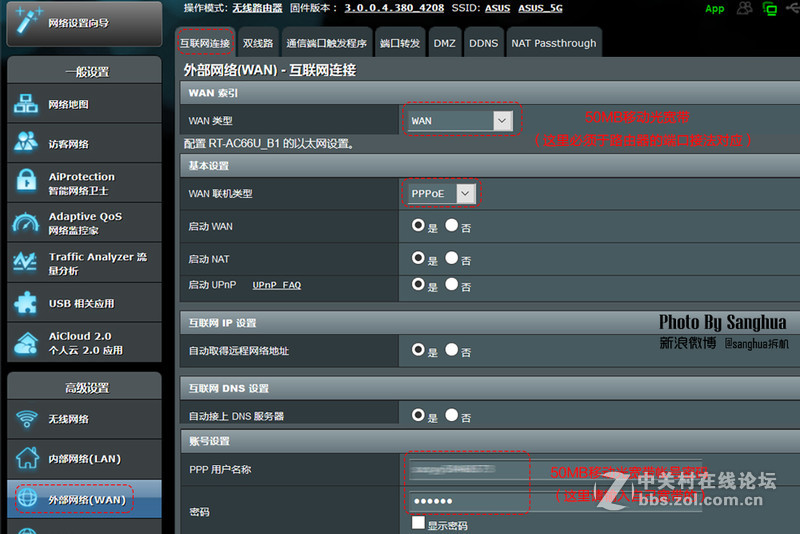Image resolution: width=800 pixels, height=534 pixels.
Task: Click the Adaptive QoS gauge icon
Action: click(x=26, y=223)
